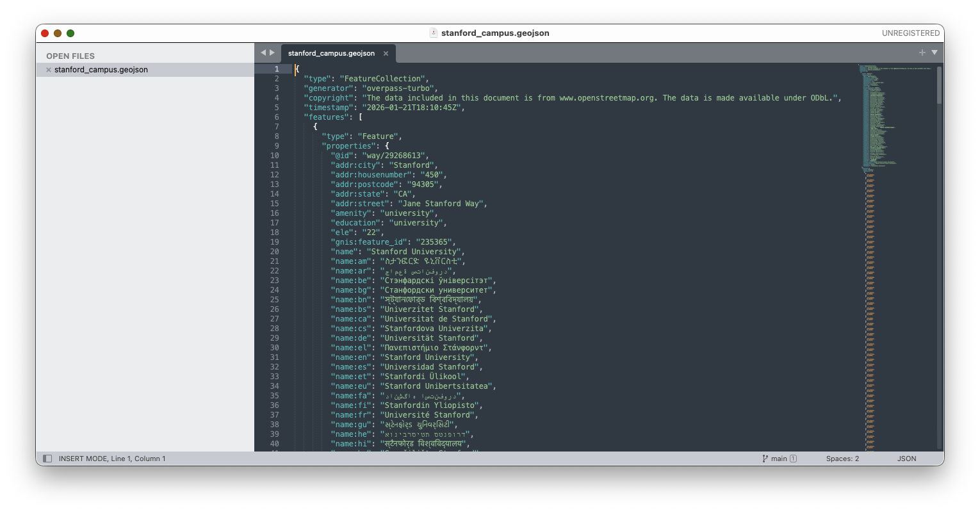This screenshot has width=980, height=513.
Task: Click the yellow minimize traffic light button
Action: click(57, 33)
